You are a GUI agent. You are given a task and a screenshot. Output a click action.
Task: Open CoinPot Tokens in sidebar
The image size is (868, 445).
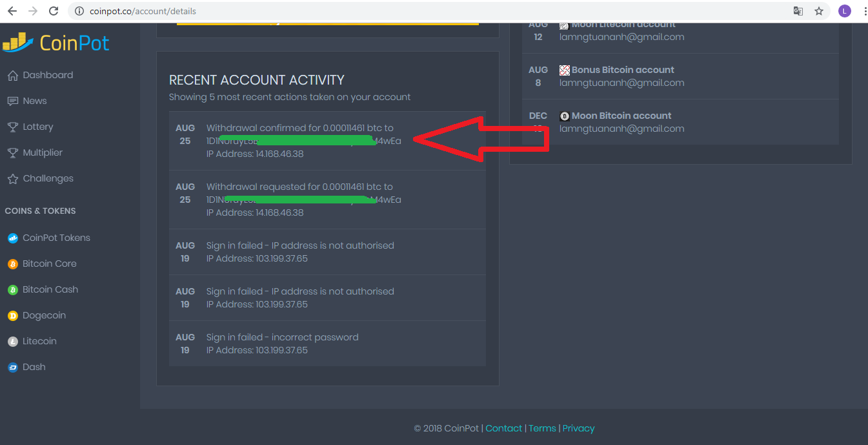57,238
